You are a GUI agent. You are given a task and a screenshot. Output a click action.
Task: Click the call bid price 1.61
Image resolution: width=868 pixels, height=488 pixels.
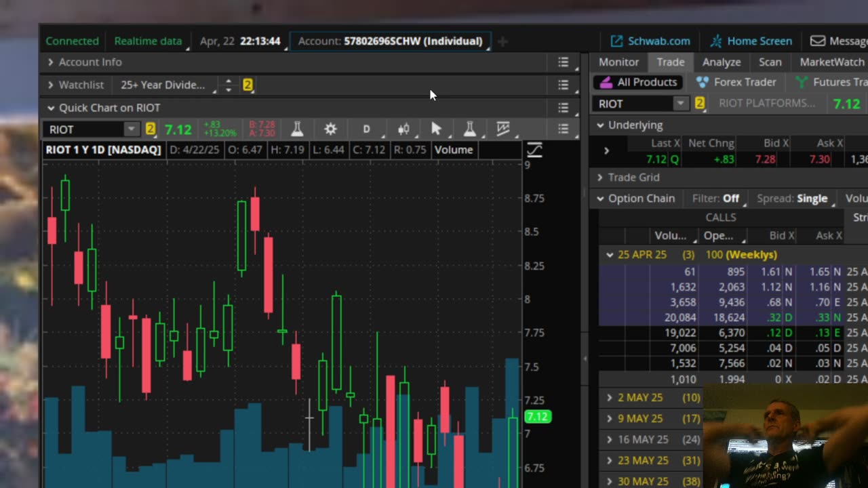[x=770, y=272]
